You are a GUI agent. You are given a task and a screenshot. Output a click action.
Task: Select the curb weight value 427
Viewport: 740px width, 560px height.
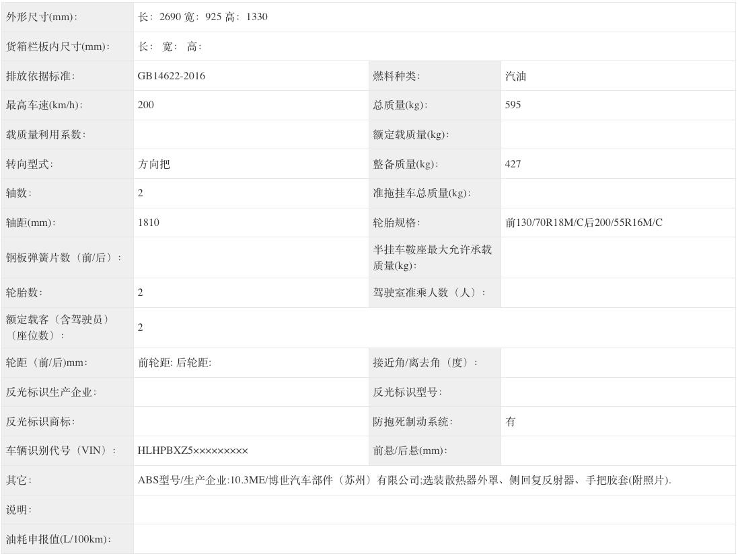tap(513, 164)
